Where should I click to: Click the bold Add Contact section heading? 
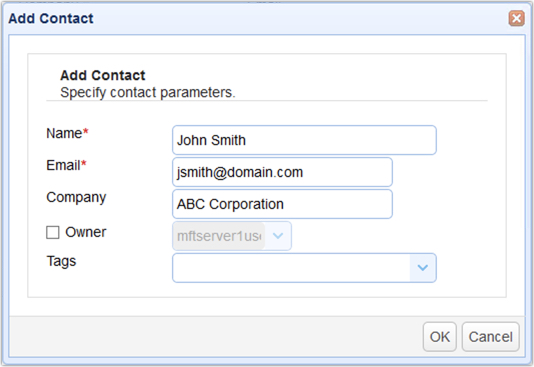point(103,75)
